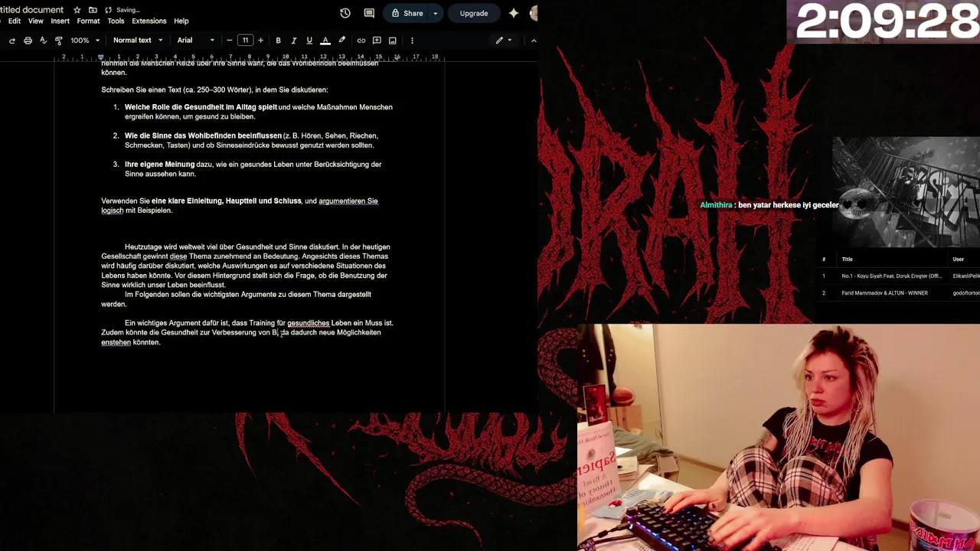Open the Insert menu
980x551 pixels.
[x=60, y=21]
